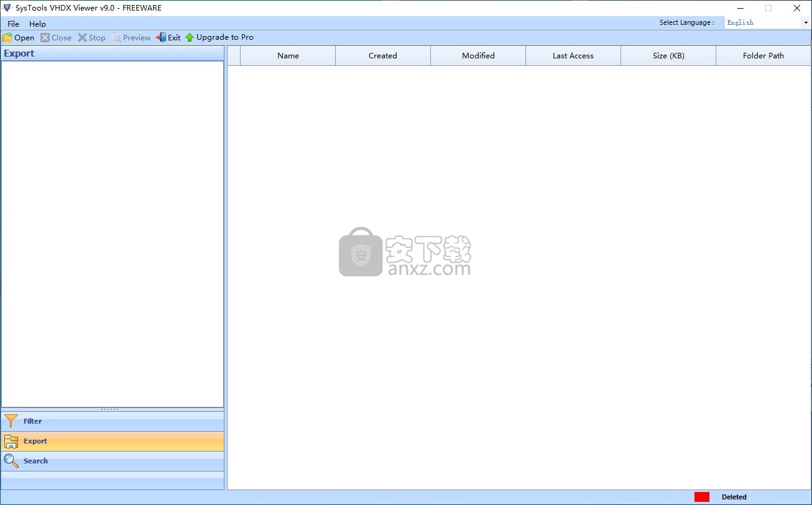812x505 pixels.
Task: Switch to the Search panel tab
Action: [113, 461]
